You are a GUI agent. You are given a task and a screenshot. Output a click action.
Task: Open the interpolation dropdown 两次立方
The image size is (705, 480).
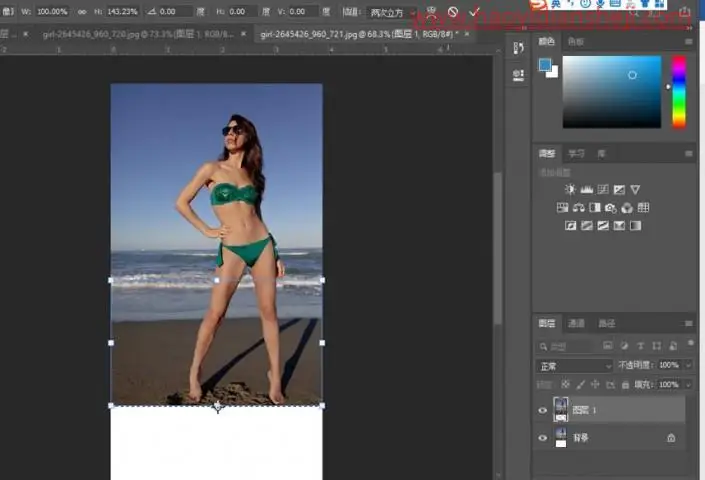pyautogui.click(x=391, y=13)
